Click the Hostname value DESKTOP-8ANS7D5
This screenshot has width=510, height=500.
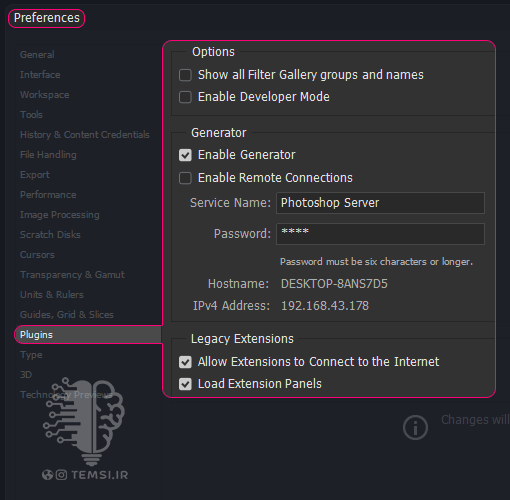click(x=334, y=284)
